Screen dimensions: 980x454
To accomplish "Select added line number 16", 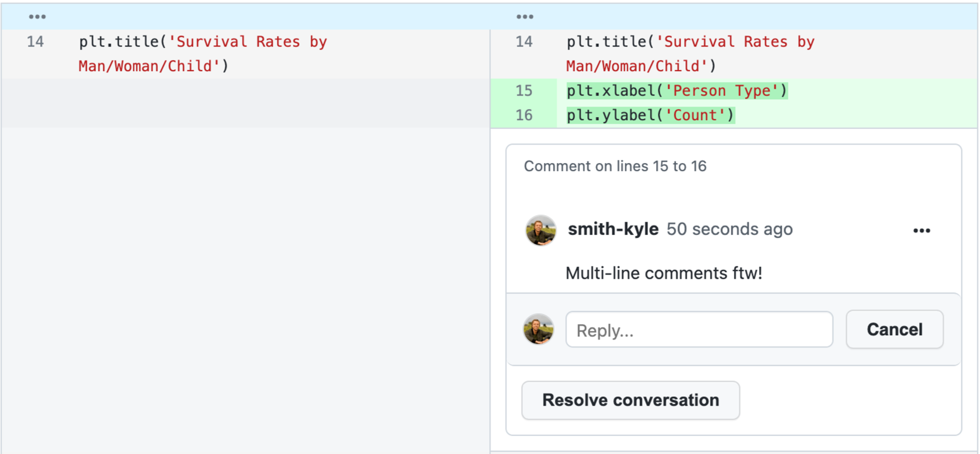I will 524,115.
